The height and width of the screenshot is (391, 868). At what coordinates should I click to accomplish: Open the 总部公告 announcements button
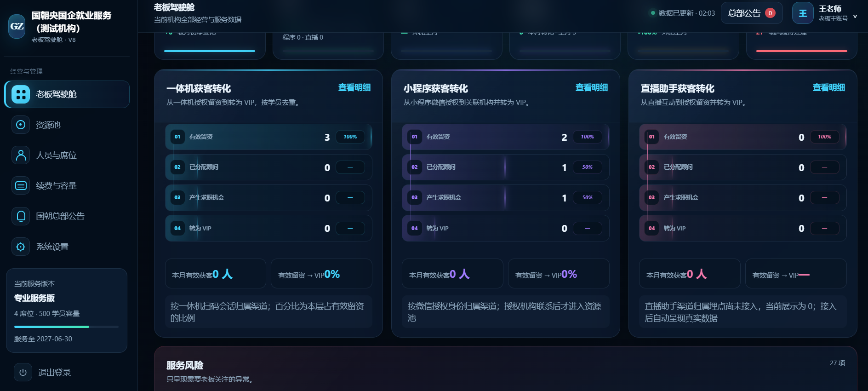(x=752, y=13)
